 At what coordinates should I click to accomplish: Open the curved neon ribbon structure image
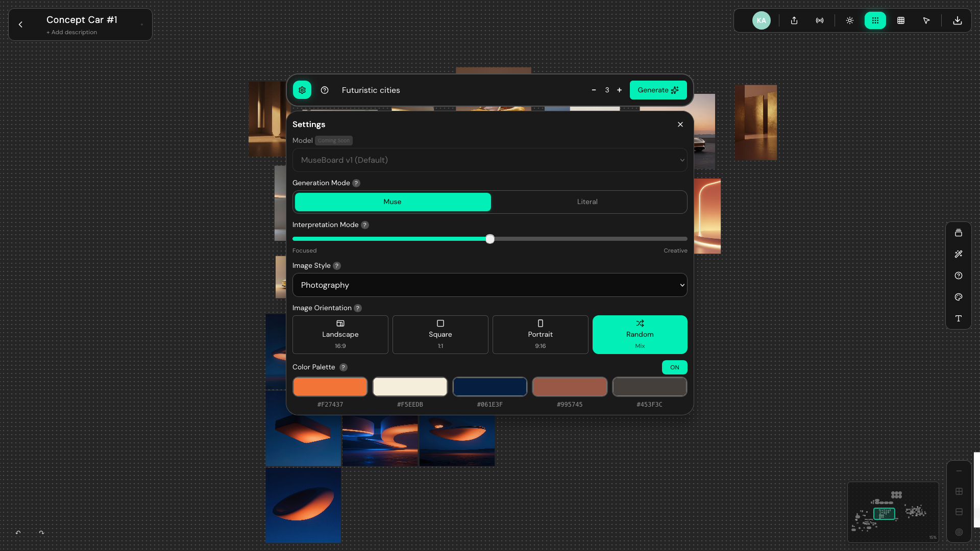pyautogui.click(x=380, y=440)
